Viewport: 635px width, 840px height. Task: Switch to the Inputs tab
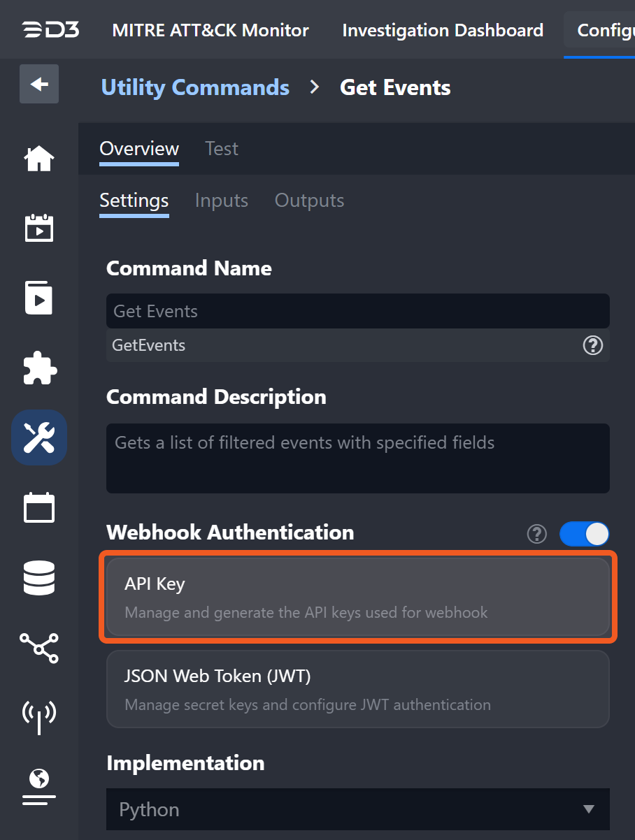click(x=221, y=201)
